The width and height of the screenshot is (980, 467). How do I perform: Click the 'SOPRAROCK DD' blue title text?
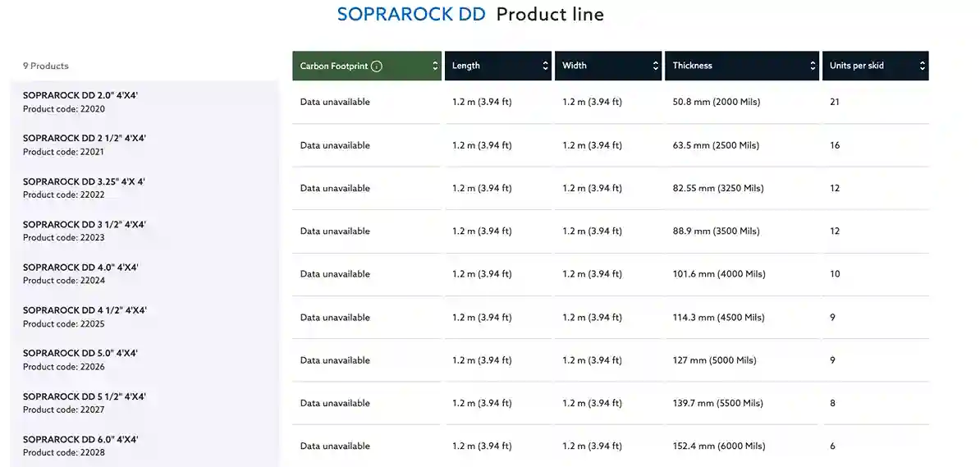(411, 15)
